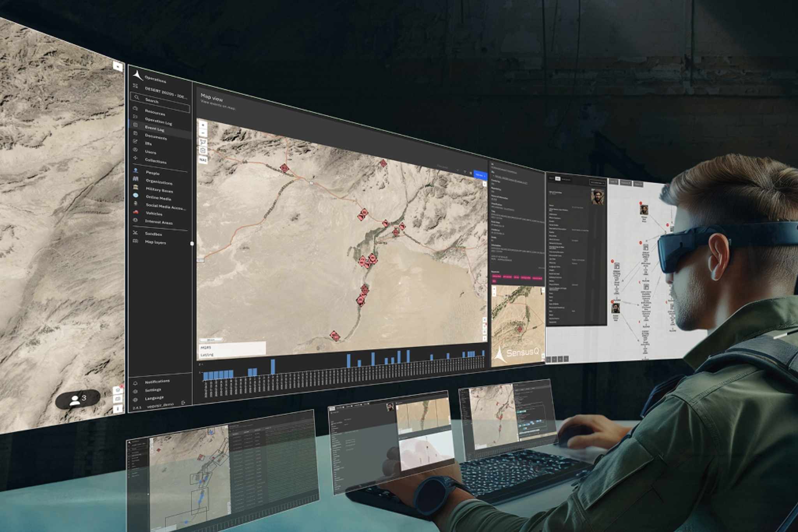Click the logout icon beside vegvisir_demo

coord(183,403)
